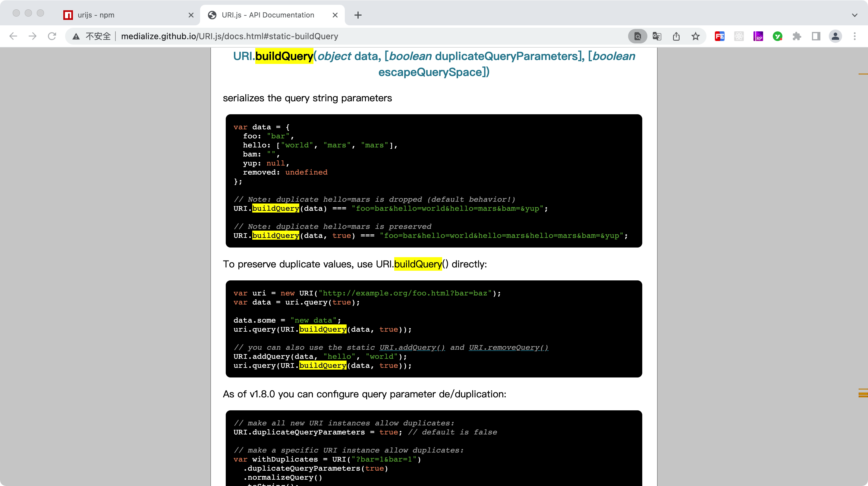Select the URI.js - API Documentation tab
Screen dimensions: 868x486
tap(268, 15)
